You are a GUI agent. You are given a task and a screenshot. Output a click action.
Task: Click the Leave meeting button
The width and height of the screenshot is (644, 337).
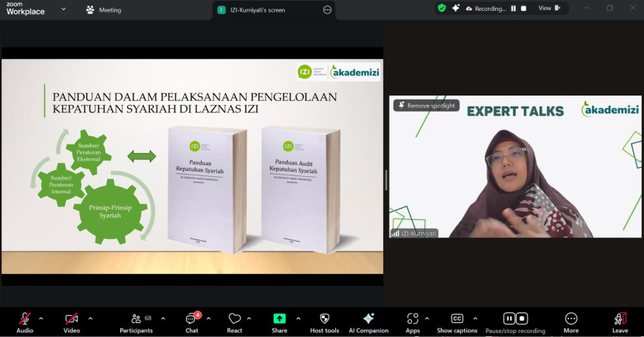[620, 319]
